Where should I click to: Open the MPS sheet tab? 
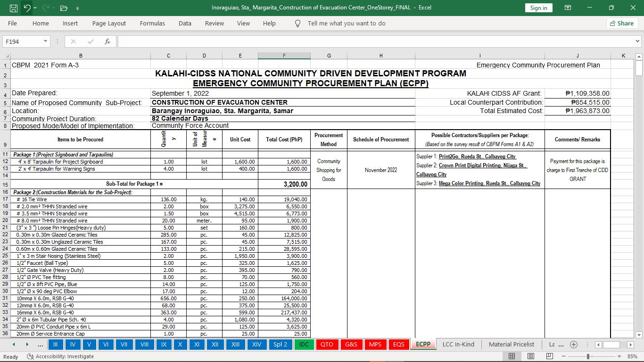(x=375, y=345)
